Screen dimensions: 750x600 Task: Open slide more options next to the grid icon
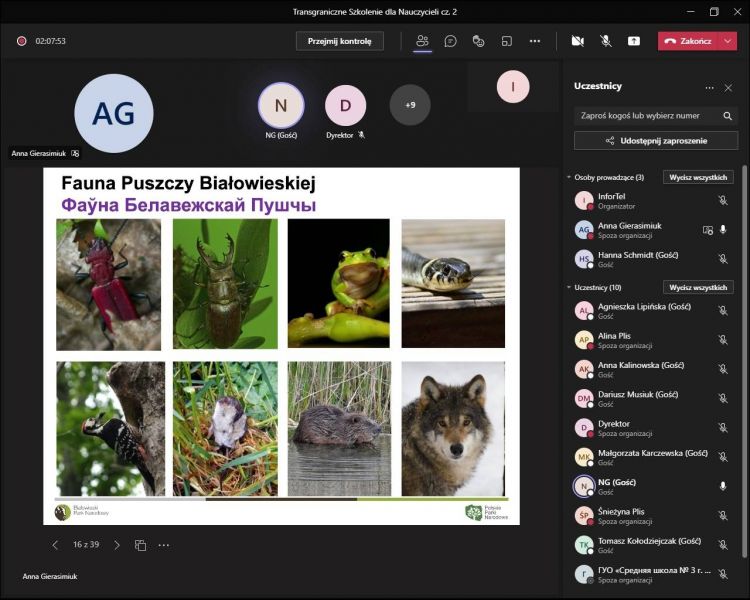coord(164,545)
